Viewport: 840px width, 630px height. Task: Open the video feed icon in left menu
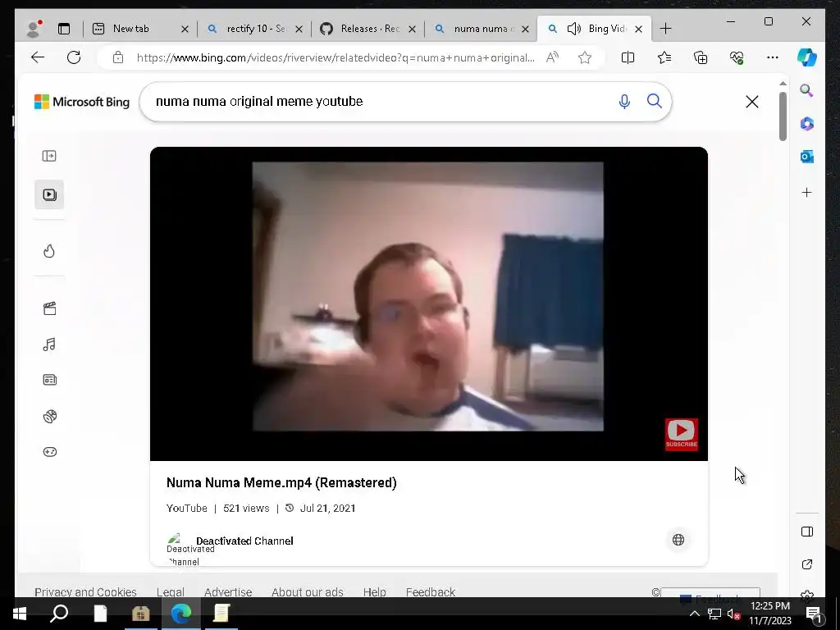tap(49, 194)
